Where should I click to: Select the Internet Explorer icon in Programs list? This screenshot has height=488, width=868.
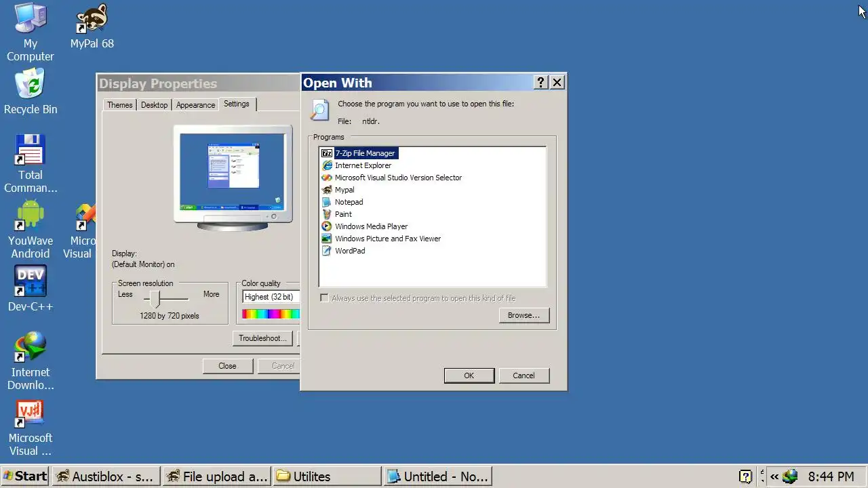tap(327, 165)
